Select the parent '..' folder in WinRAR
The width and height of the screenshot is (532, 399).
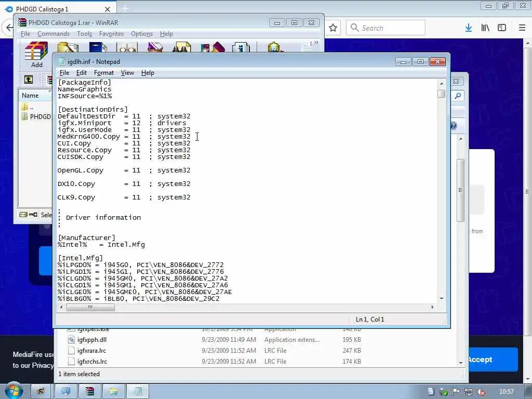pos(28,108)
